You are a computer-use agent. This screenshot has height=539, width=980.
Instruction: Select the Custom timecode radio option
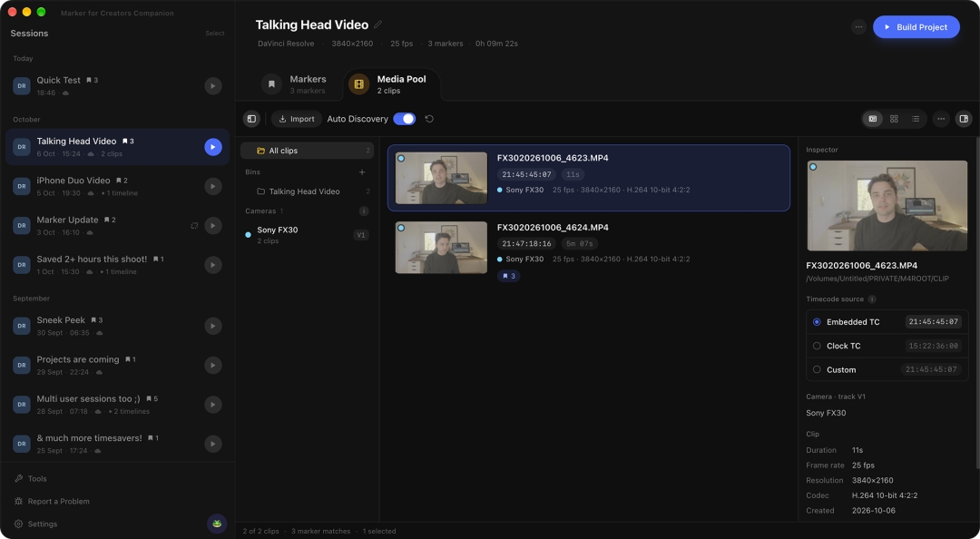click(817, 369)
